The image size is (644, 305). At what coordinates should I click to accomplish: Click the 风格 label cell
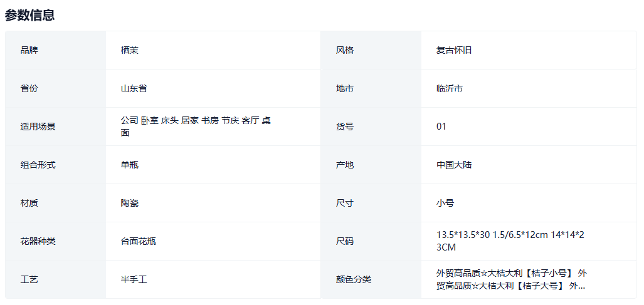(x=345, y=50)
